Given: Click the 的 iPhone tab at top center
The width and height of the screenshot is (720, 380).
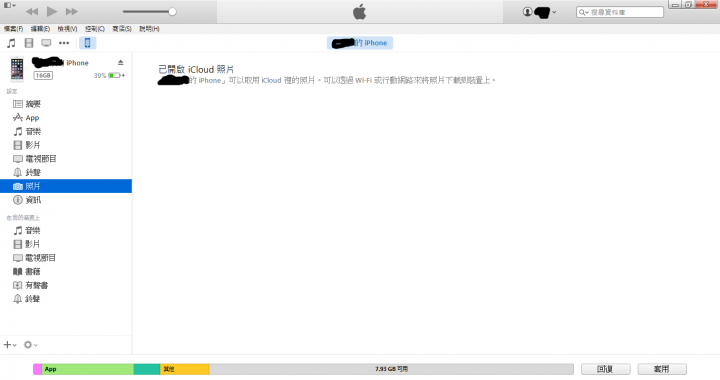Looking at the screenshot, I should (360, 43).
